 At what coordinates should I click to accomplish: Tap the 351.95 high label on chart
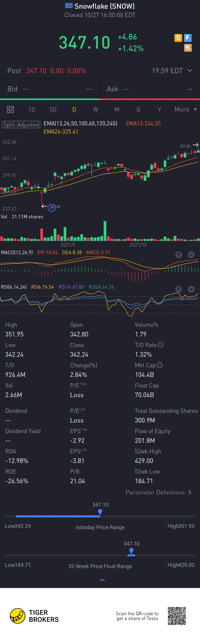185,146
